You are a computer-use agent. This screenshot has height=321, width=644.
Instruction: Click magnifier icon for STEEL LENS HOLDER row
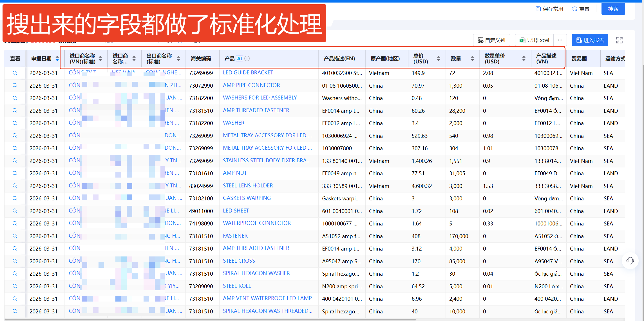15,186
